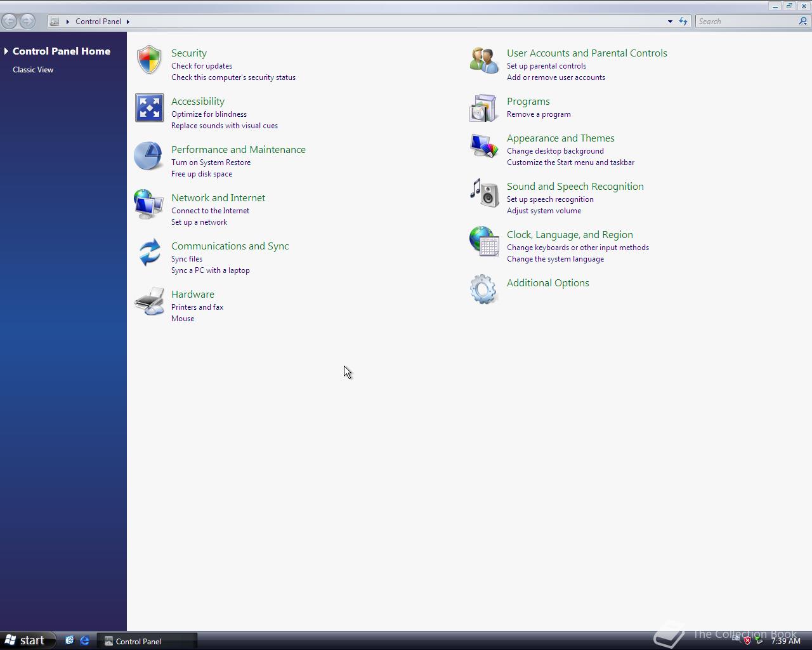Select the Network and Internet monitor icon
This screenshot has width=812, height=650.
148,204
